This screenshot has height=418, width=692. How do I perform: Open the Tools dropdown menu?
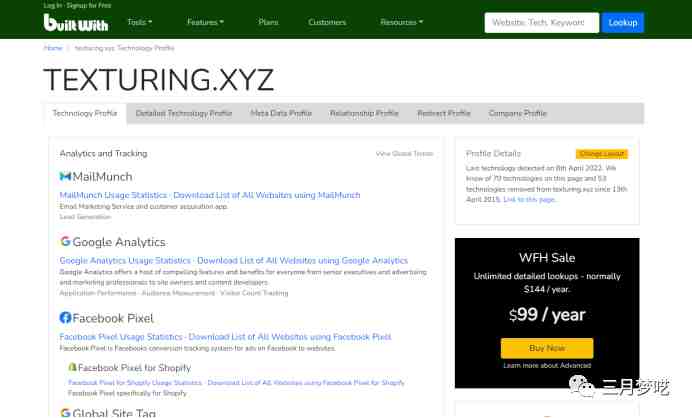coord(139,22)
